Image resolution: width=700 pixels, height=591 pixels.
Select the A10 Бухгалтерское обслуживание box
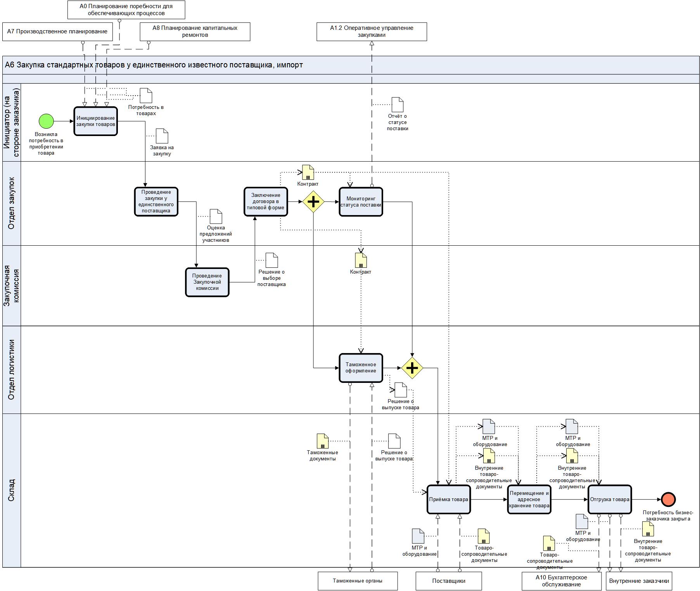[x=561, y=581]
